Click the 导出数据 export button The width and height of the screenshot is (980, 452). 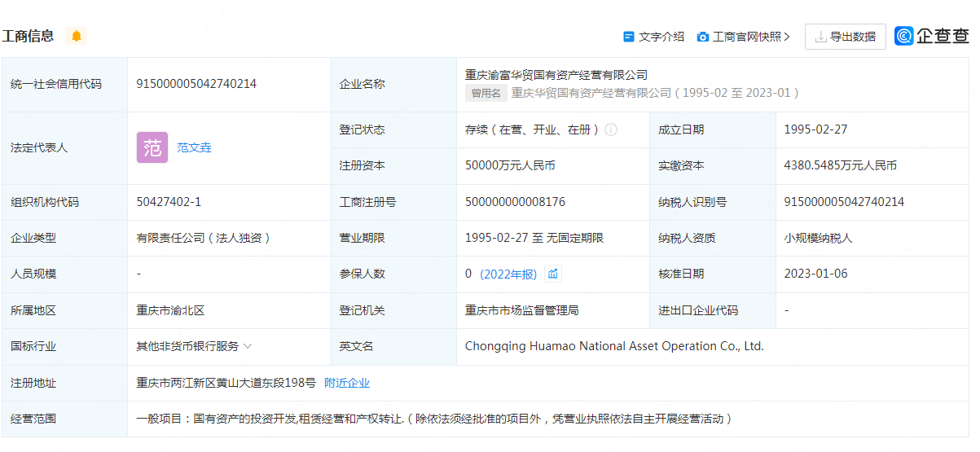846,37
